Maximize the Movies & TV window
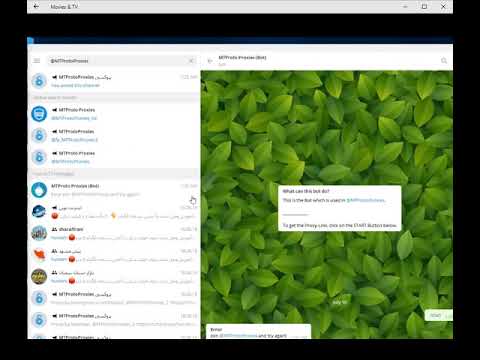480x360 pixels. pos(424,6)
